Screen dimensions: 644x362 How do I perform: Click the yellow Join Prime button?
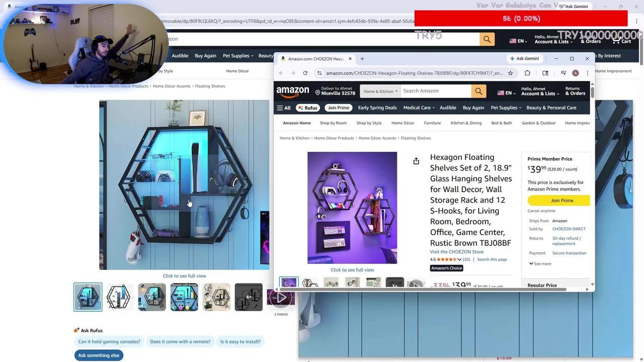pos(559,201)
